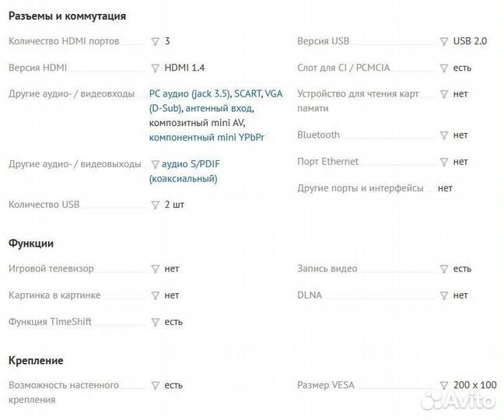The image size is (504, 420).
Task: Click filter icon next to USB 2.0
Action: (x=444, y=41)
